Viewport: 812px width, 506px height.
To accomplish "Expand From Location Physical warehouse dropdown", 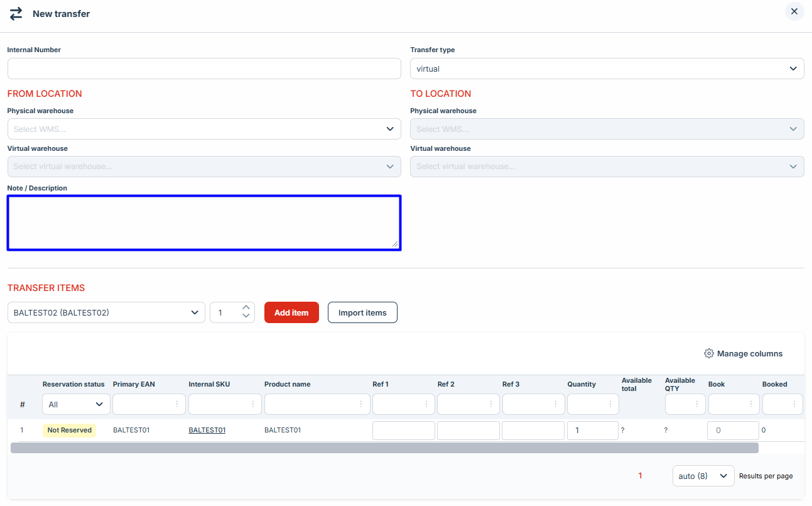I will [x=204, y=129].
